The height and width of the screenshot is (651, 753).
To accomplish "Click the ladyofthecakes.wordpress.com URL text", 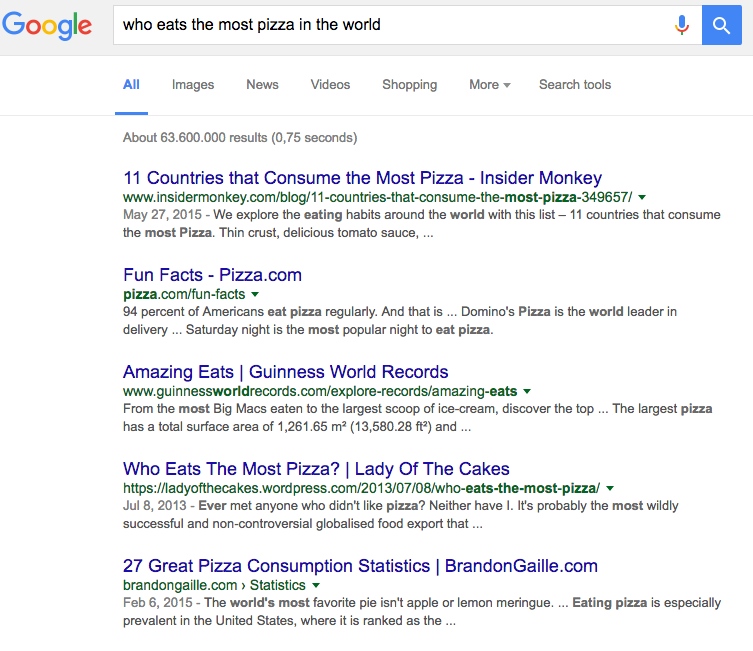I will 361,488.
